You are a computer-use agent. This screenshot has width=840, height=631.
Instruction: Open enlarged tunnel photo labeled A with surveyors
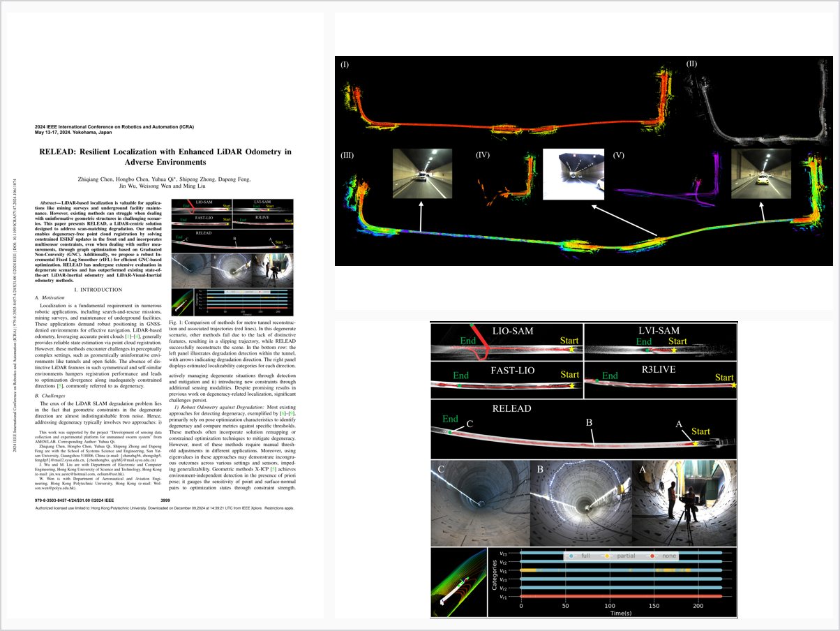pos(684,503)
